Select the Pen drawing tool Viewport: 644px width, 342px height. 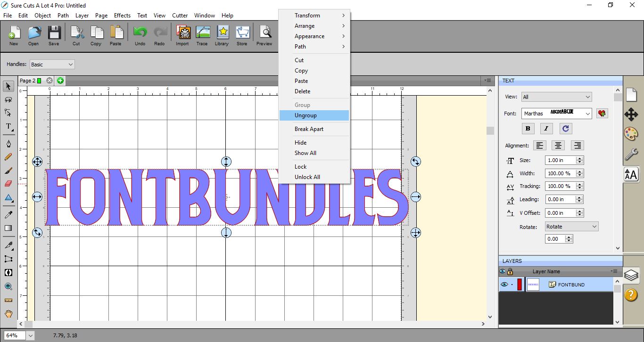[8, 144]
